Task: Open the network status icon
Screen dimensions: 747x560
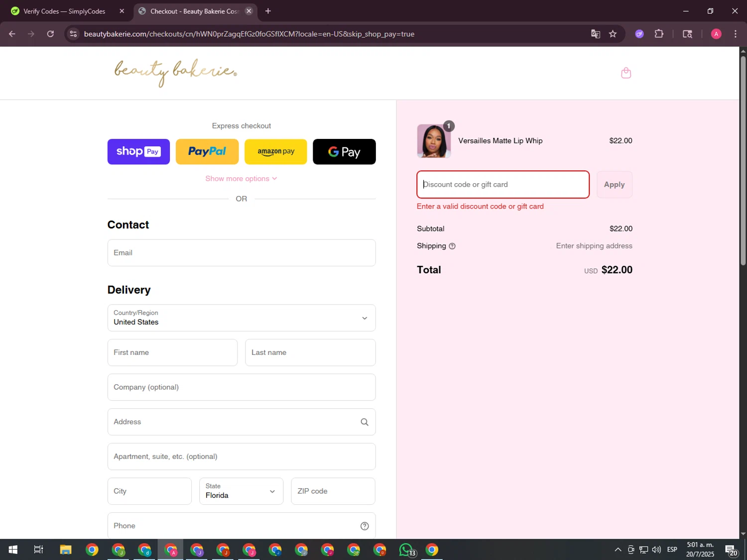Action: tap(643, 550)
